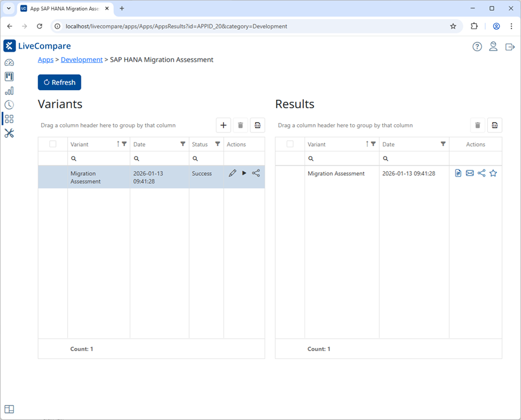Go to Development breadcrumb link
Viewport: 521px width, 420px height.
(x=81, y=60)
